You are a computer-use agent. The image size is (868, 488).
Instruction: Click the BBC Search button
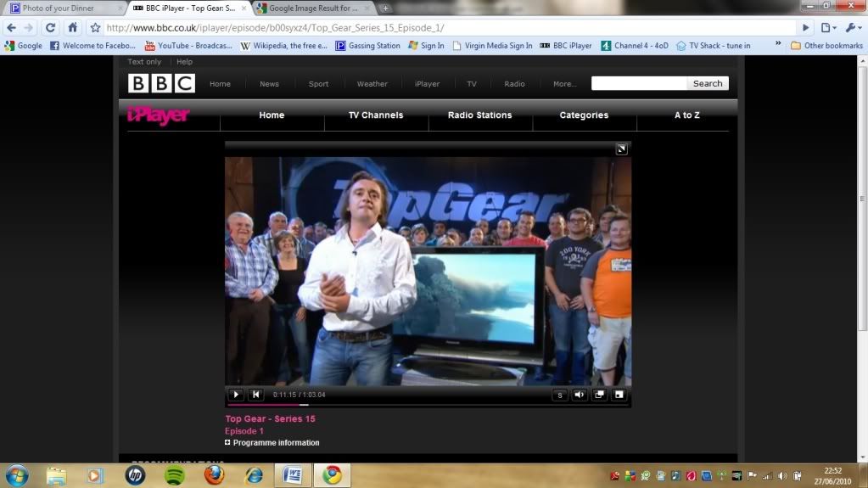[708, 83]
